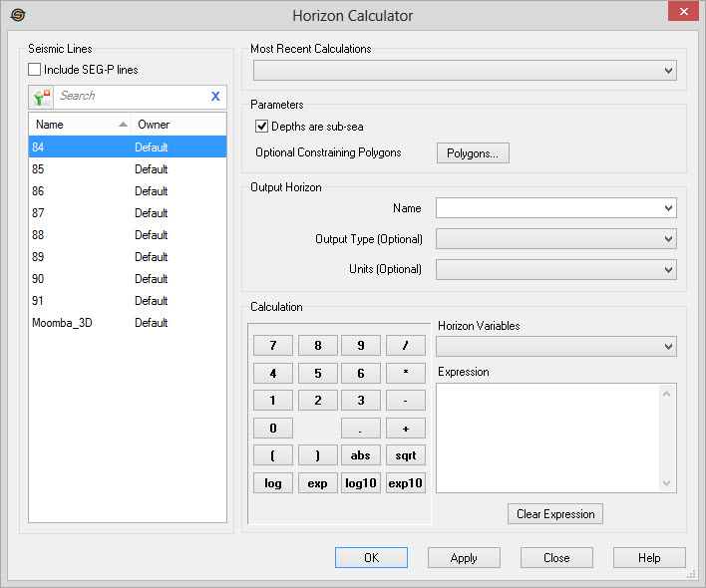Click calculator key 5
This screenshot has width=706, height=588.
(x=318, y=373)
